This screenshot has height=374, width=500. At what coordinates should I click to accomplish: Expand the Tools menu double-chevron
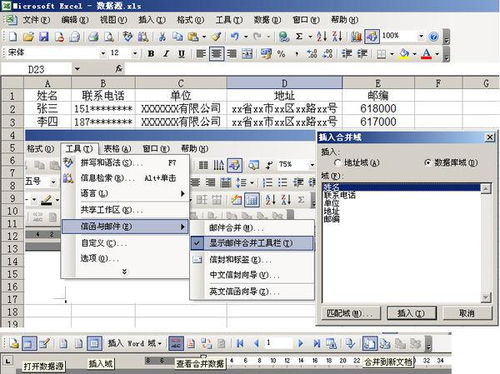pos(124,272)
